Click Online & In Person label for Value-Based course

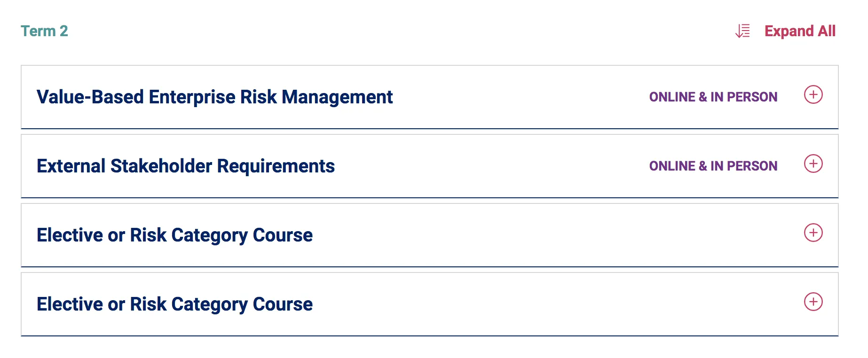(713, 97)
